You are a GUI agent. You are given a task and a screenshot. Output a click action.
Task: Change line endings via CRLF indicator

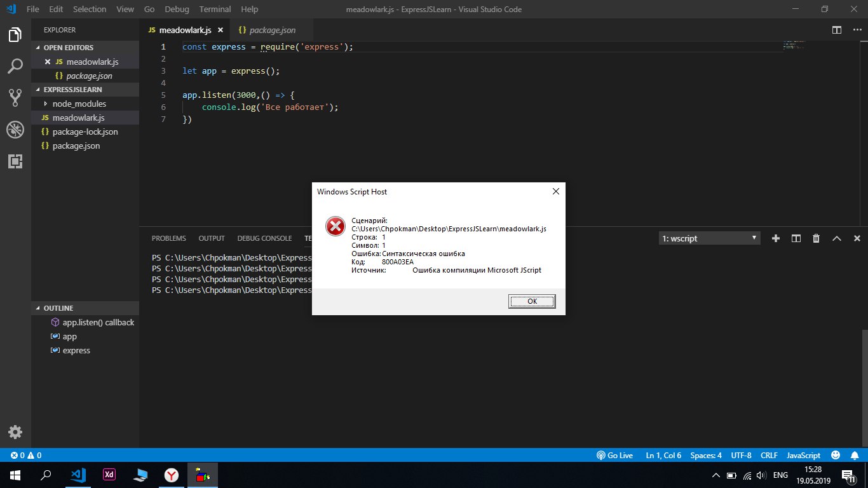click(x=769, y=456)
